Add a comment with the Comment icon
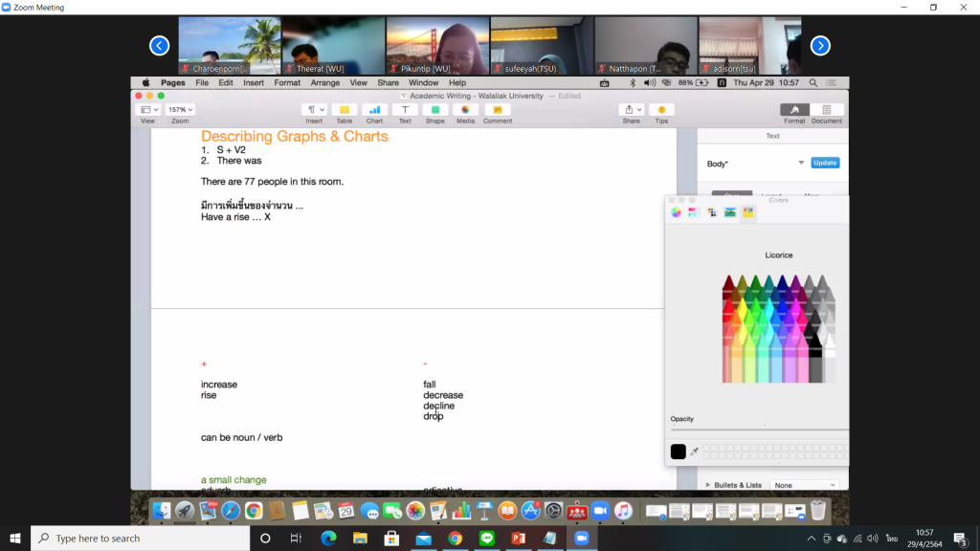Screen dimensions: 980x551 click(x=497, y=110)
